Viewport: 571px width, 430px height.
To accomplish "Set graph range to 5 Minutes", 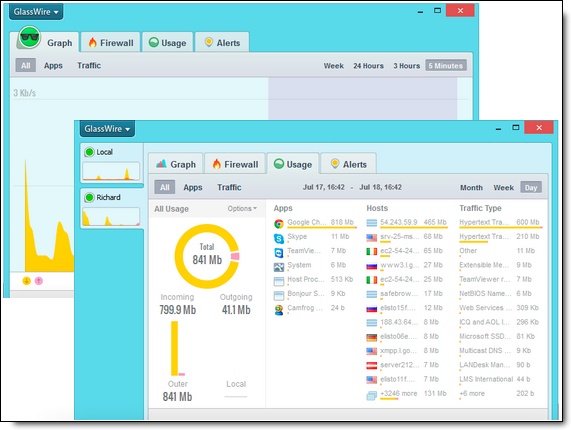I will point(446,66).
